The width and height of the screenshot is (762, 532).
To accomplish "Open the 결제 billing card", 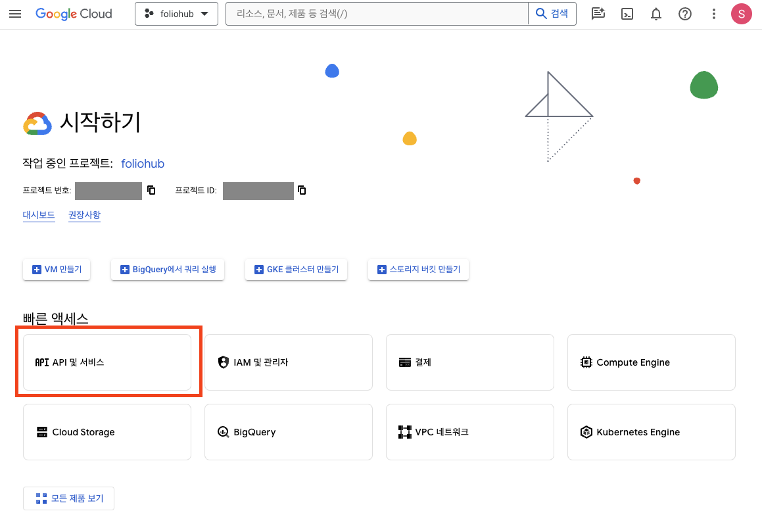I will (470, 362).
